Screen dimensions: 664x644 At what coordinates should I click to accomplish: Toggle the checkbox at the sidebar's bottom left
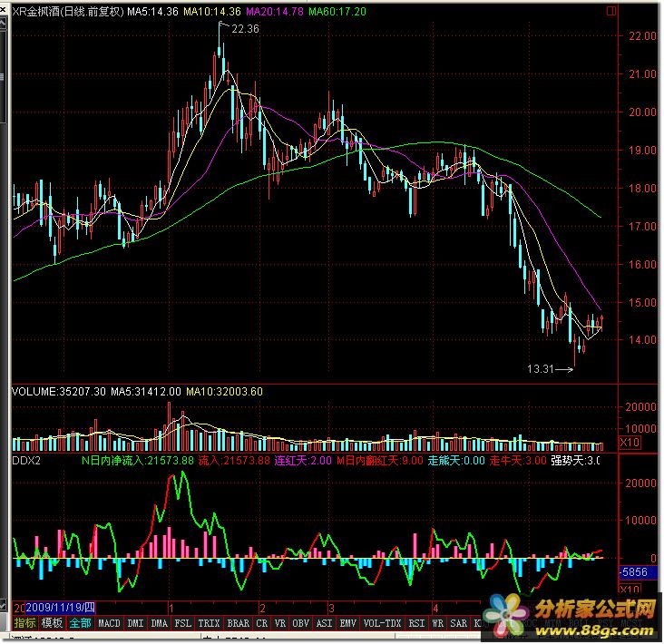3,605
